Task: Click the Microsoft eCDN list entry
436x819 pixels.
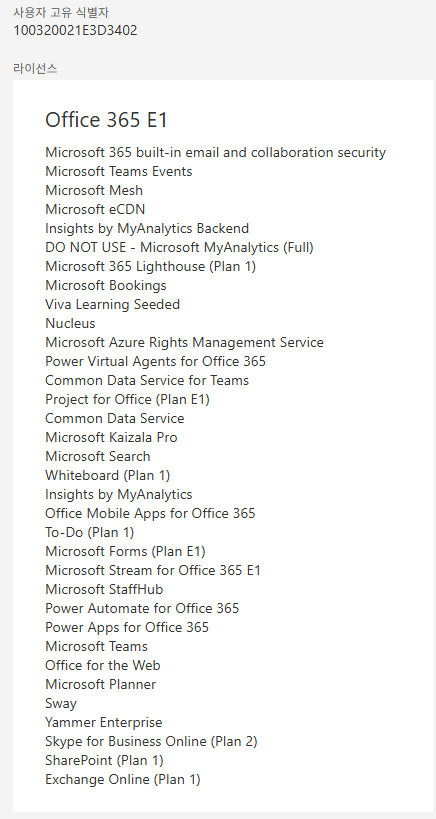Action: pyautogui.click(x=95, y=209)
